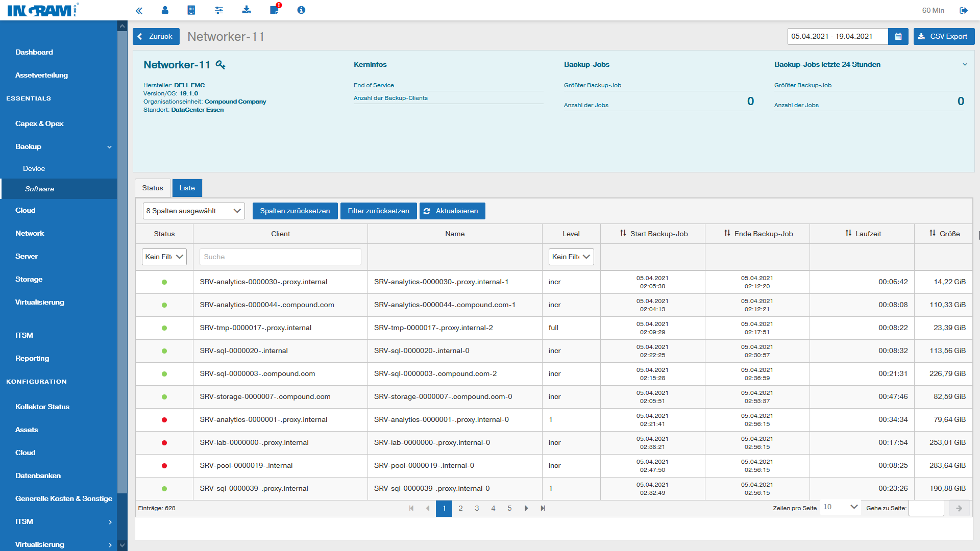Click the Storage sidebar item

tap(29, 280)
